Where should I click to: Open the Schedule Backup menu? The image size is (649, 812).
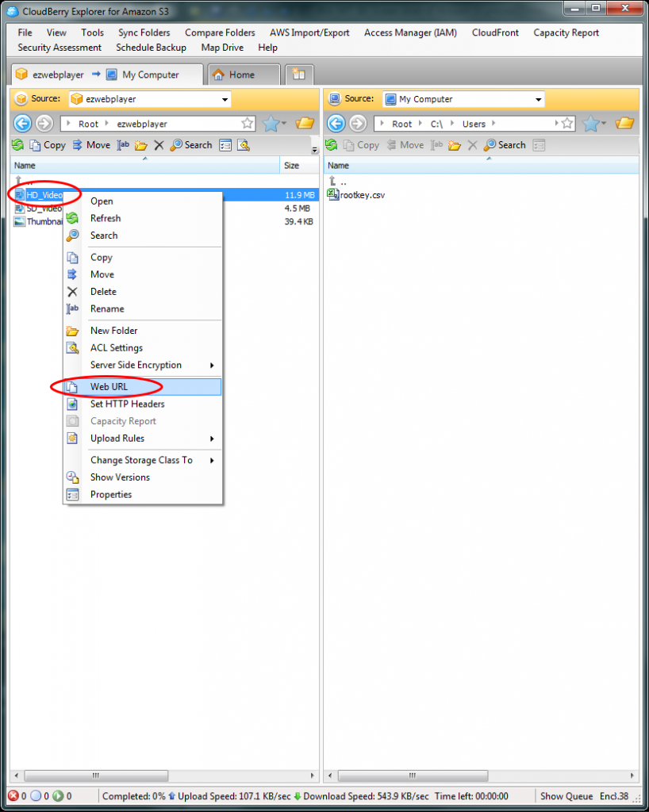tap(152, 47)
